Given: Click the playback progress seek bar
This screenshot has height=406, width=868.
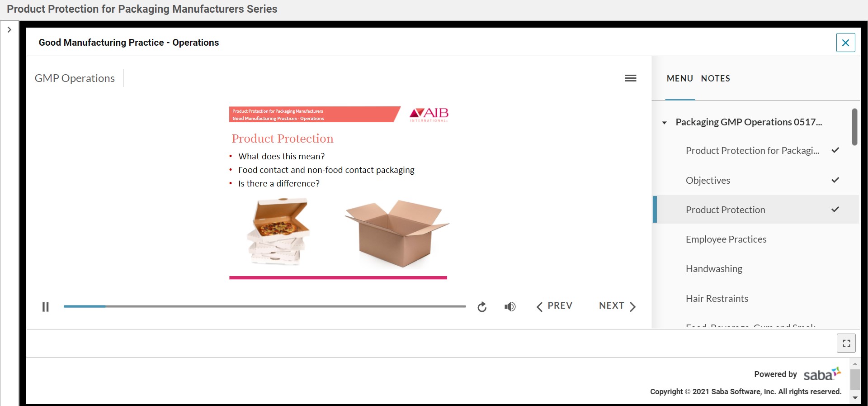Looking at the screenshot, I should [x=264, y=306].
